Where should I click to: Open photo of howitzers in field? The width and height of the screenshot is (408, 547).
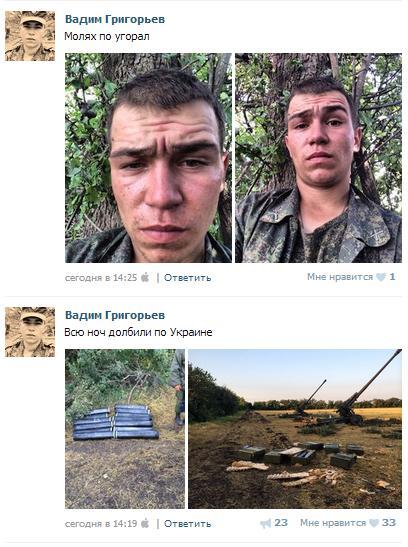(295, 429)
